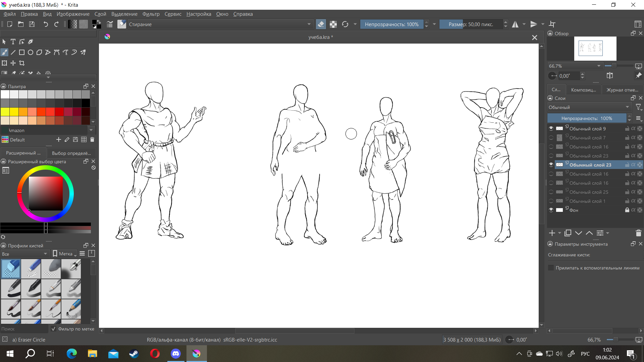The image size is (644, 362).
Task: Enable Прилипать к вспомогательным линиям checkbox
Action: (x=551, y=268)
